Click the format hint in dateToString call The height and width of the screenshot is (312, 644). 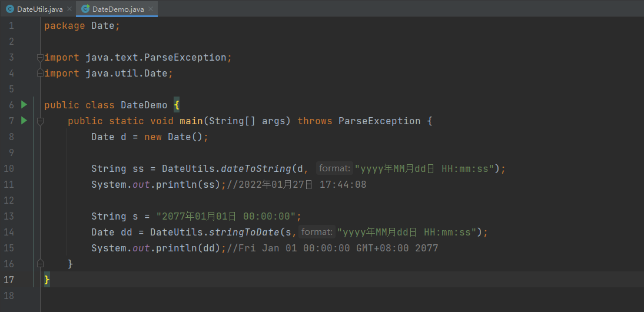334,168
